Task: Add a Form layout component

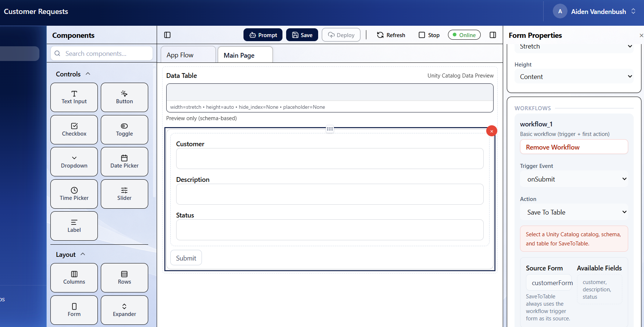Action: [x=74, y=310]
